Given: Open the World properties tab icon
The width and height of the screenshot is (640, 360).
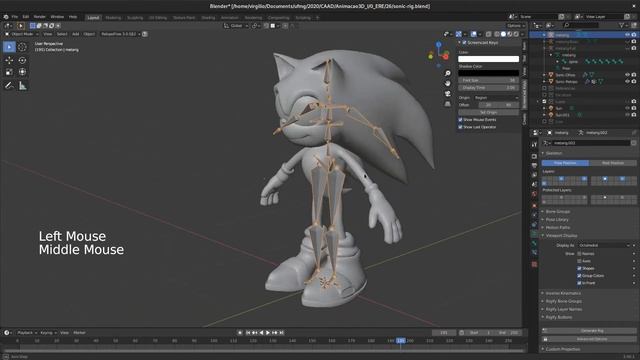Looking at the screenshot, I should coord(534,194).
